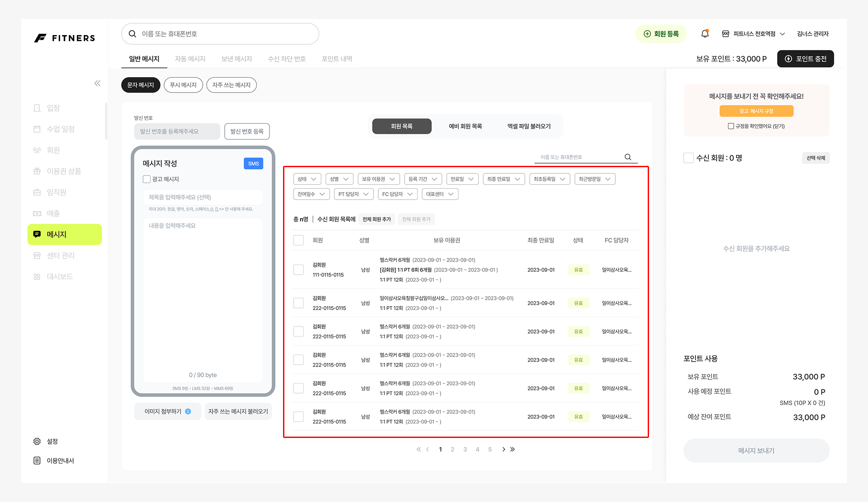Switch to 보낸 메시지 tab
Viewport: 868px width, 502px height.
pos(237,59)
